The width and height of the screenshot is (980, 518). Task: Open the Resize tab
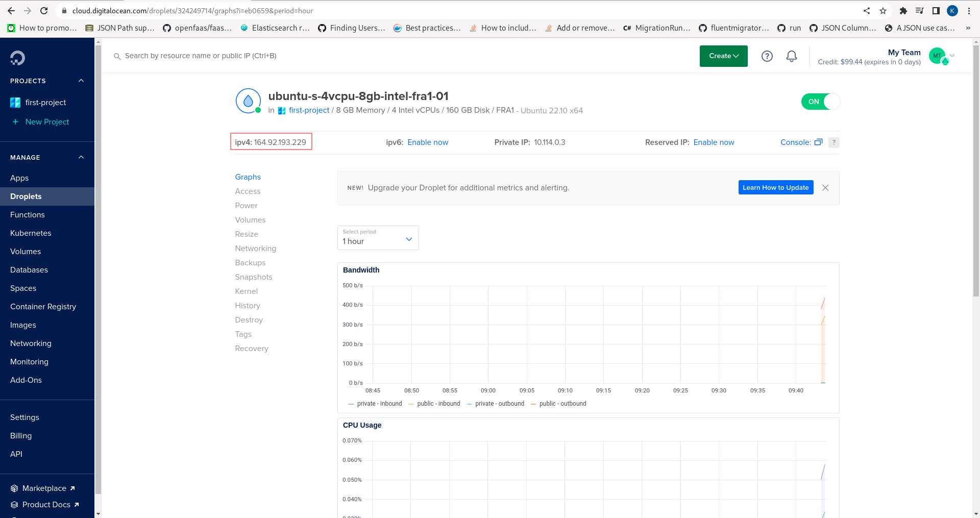pyautogui.click(x=247, y=234)
